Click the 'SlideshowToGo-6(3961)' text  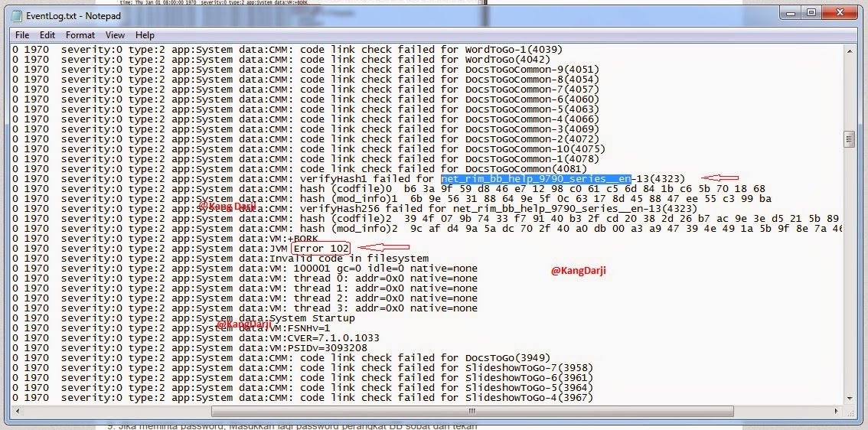[x=529, y=378]
